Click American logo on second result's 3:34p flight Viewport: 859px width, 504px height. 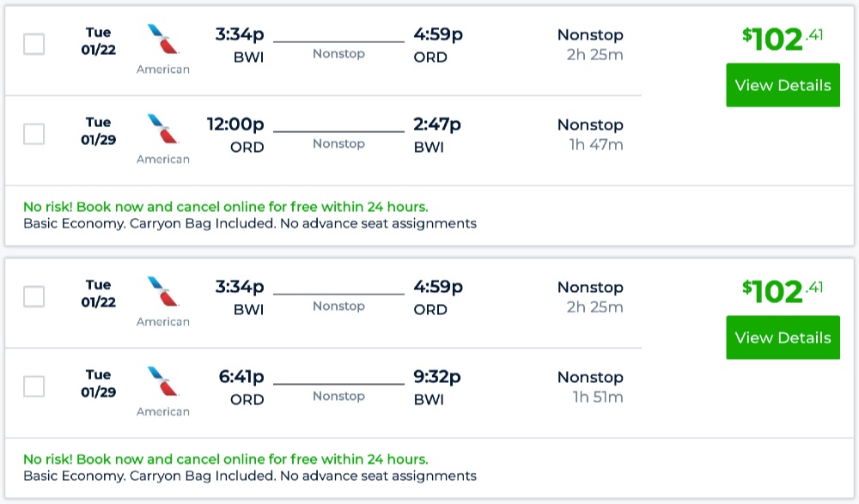pyautogui.click(x=163, y=292)
